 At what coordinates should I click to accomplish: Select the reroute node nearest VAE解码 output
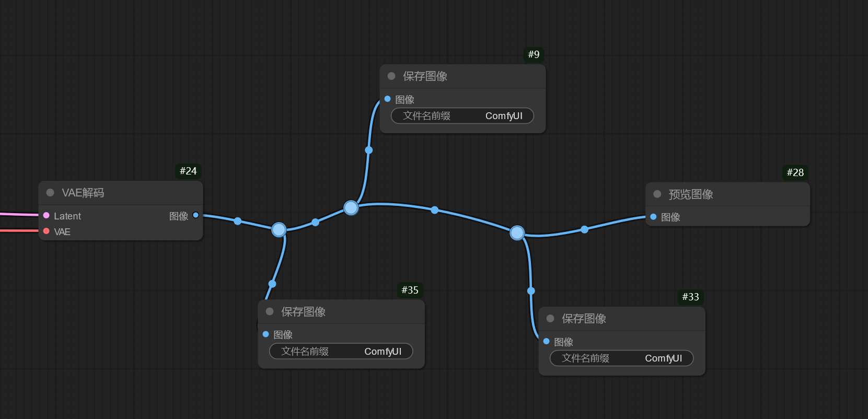[x=279, y=229]
